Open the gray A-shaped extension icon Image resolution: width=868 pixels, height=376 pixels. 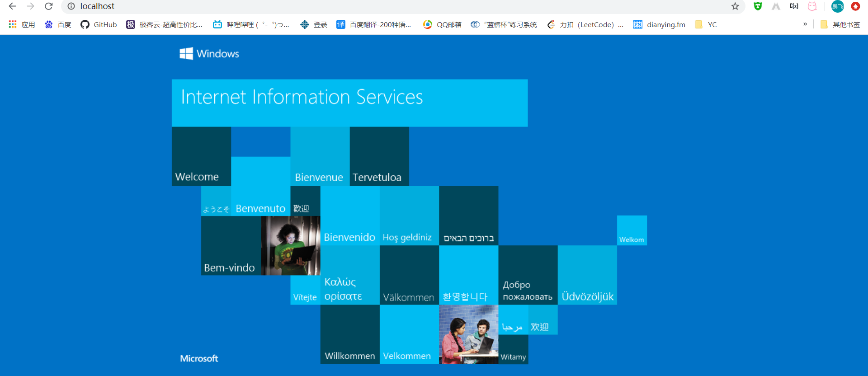click(776, 6)
